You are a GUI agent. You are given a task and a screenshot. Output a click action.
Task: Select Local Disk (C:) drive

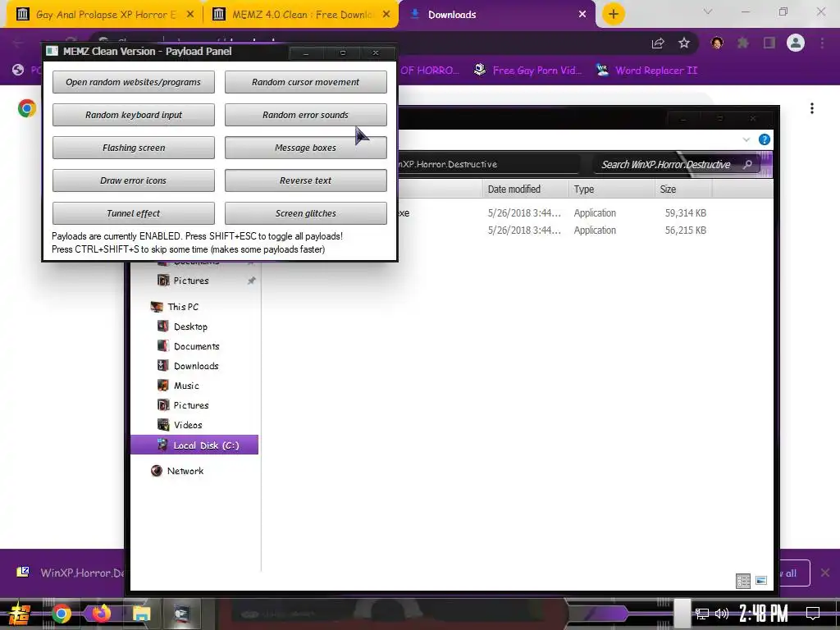click(x=194, y=445)
